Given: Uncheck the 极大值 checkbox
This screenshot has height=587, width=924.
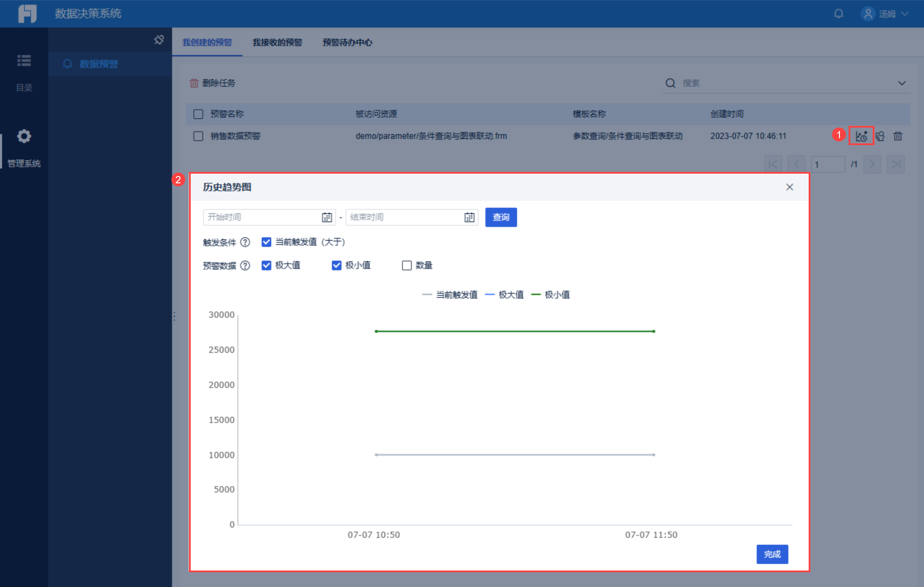Looking at the screenshot, I should 266,265.
